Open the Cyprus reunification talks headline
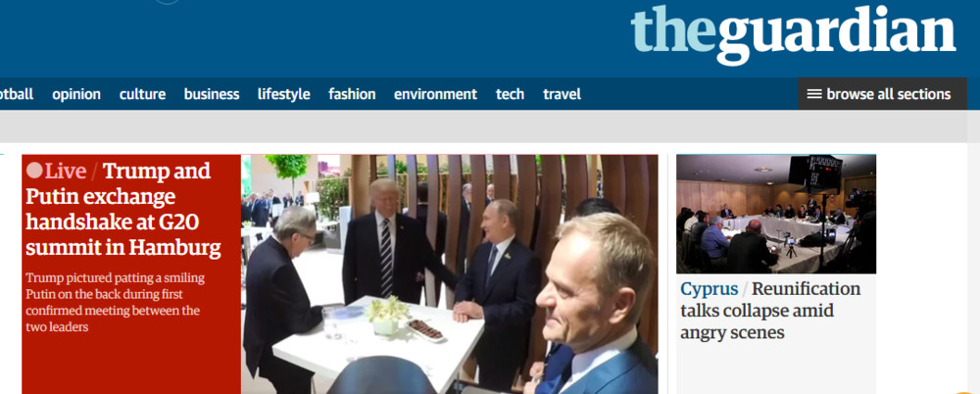 pos(770,311)
